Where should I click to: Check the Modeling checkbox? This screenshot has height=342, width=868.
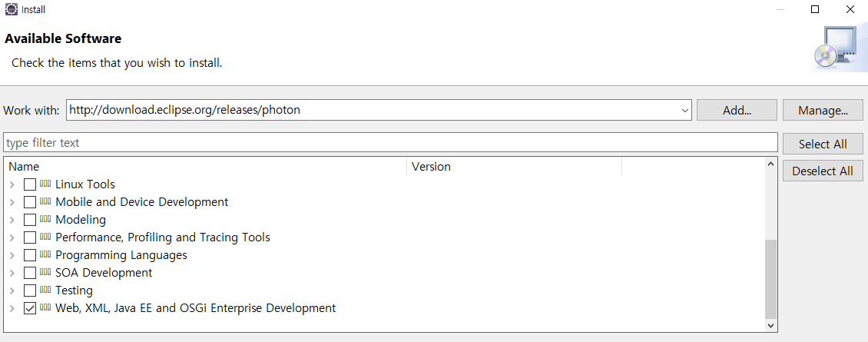(x=30, y=220)
